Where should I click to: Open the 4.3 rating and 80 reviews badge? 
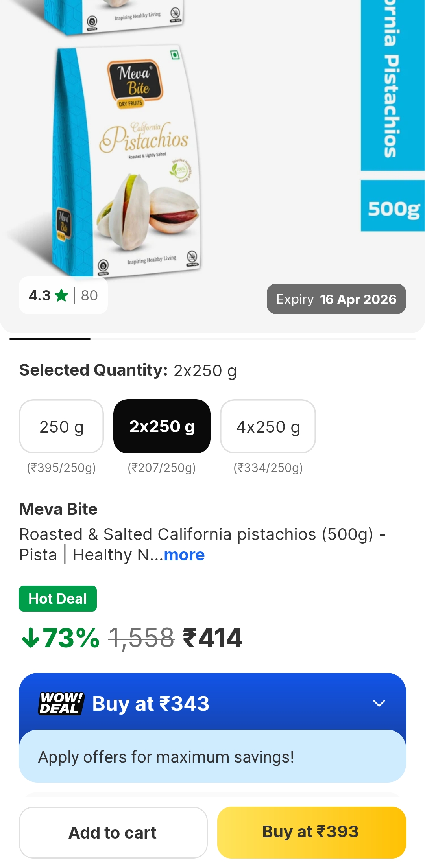(63, 295)
